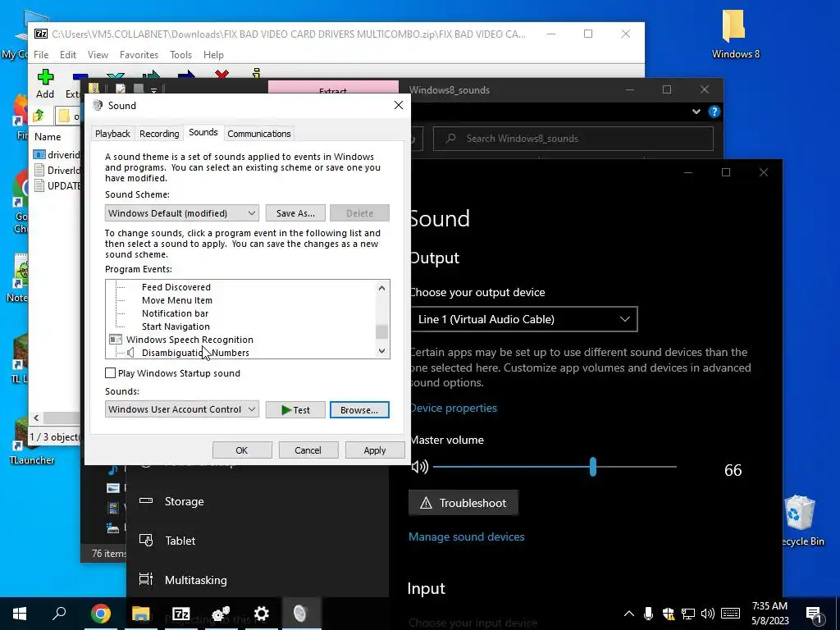
Task: Click Cancel in the Sound dialog
Action: [308, 450]
